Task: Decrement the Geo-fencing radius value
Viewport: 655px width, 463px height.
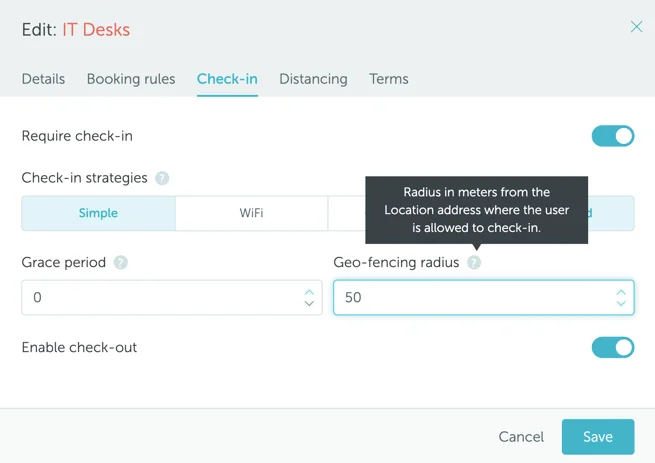Action: click(x=621, y=304)
